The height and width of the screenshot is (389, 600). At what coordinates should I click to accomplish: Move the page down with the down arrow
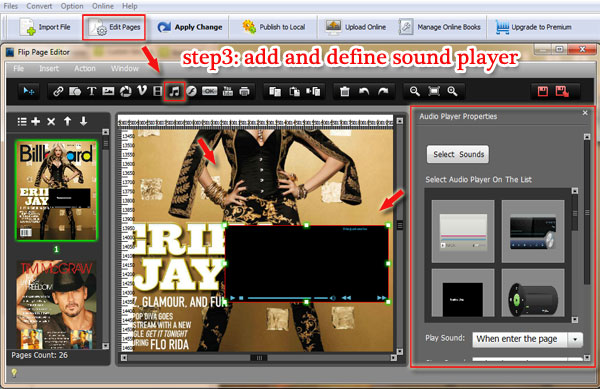click(x=83, y=121)
